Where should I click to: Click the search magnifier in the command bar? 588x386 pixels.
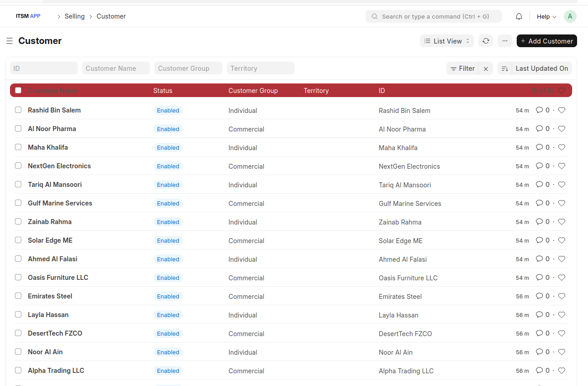pos(374,16)
